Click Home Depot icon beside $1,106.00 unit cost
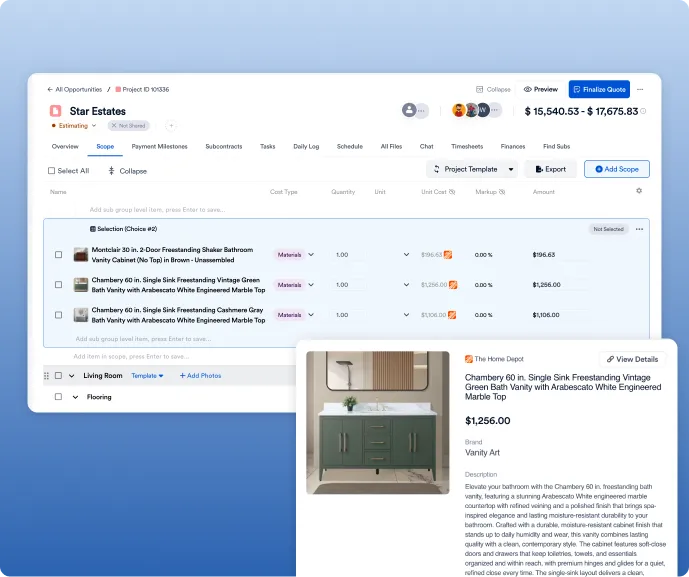689x577 pixels. click(x=452, y=315)
